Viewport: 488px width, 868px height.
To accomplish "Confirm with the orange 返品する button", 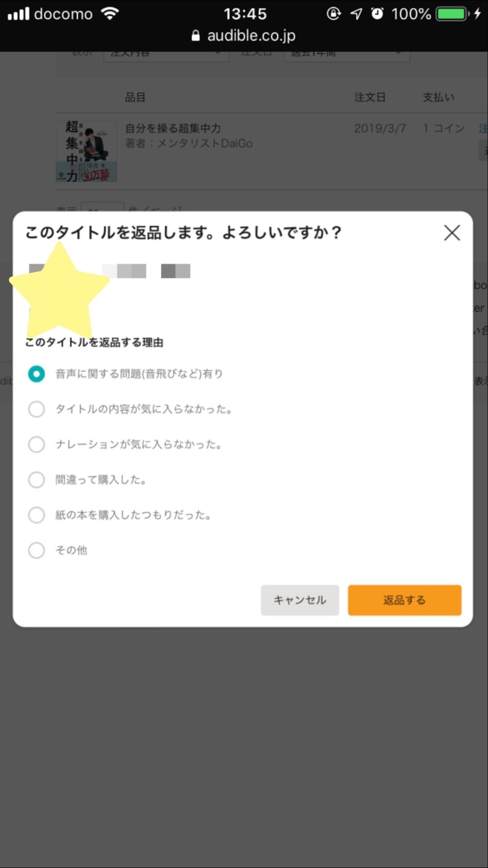I will [x=405, y=600].
